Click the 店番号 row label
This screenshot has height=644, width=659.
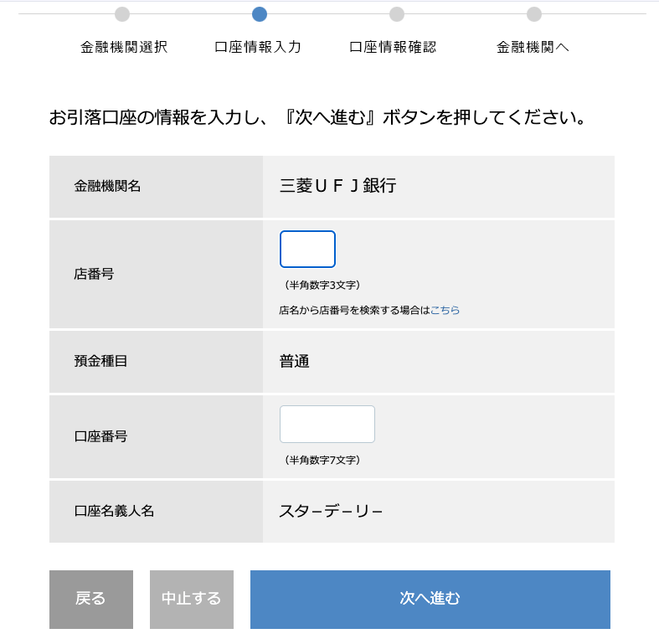pyautogui.click(x=94, y=273)
